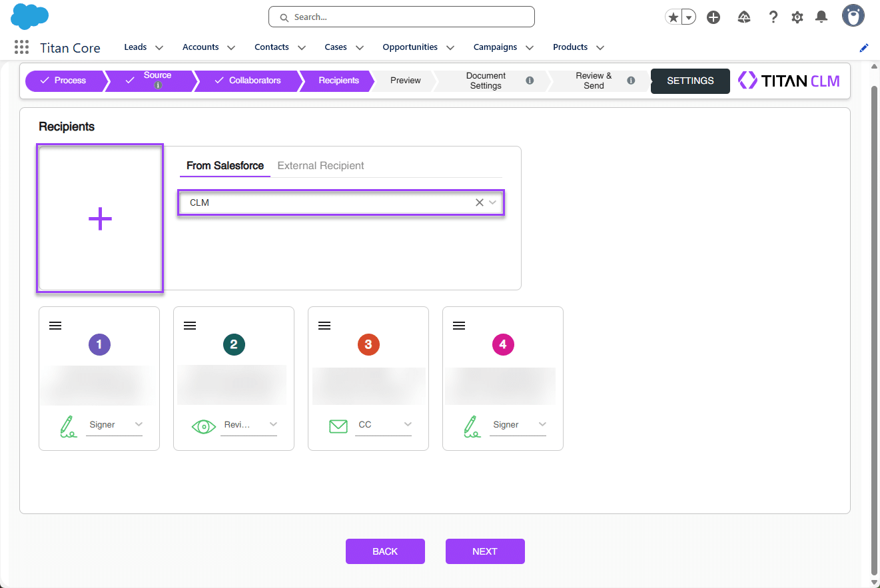
Task: Click the drag handle on recipient 4
Action: tap(458, 325)
